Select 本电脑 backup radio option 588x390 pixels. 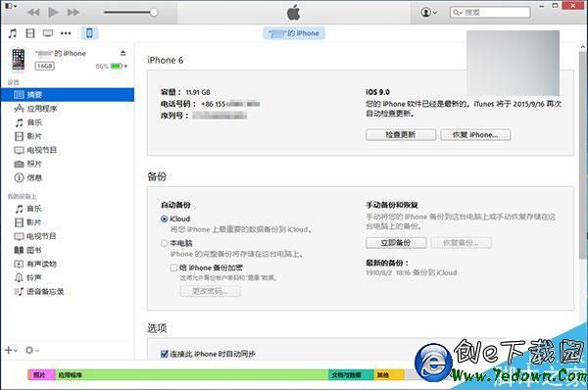pos(164,243)
